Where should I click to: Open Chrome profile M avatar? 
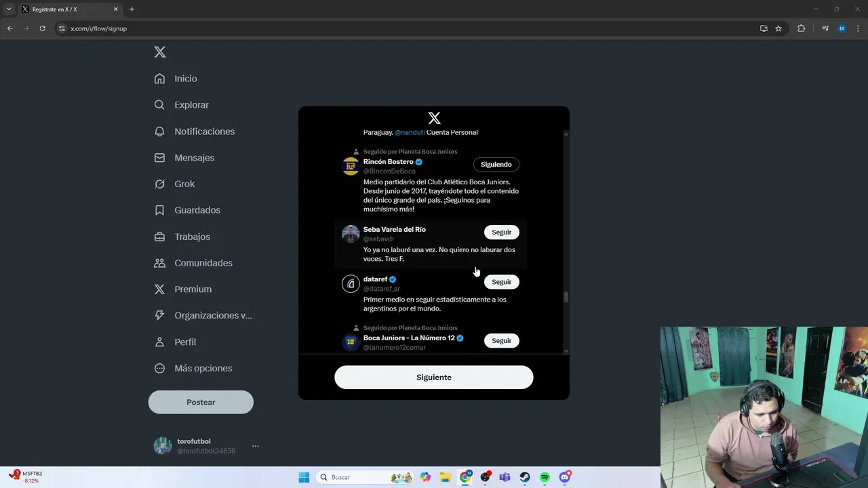coord(842,28)
